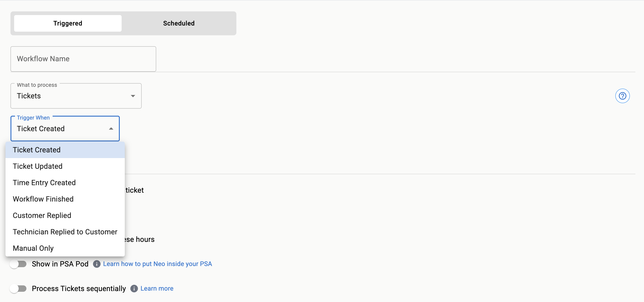The image size is (644, 302).
Task: Open Learn how to put Neo inside your PSA link
Action: coord(157,264)
